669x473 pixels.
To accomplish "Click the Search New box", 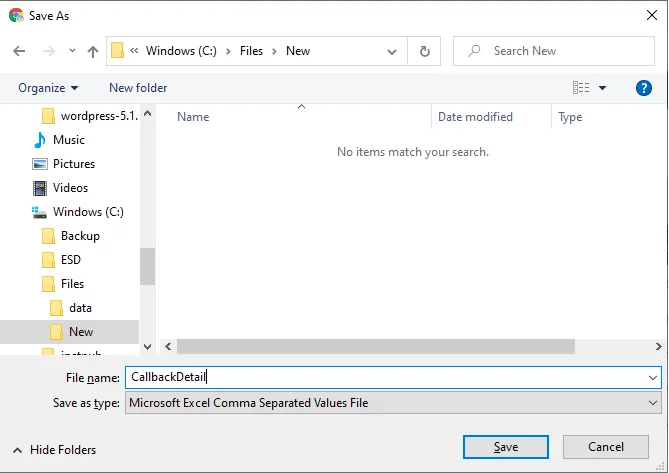I will (554, 51).
